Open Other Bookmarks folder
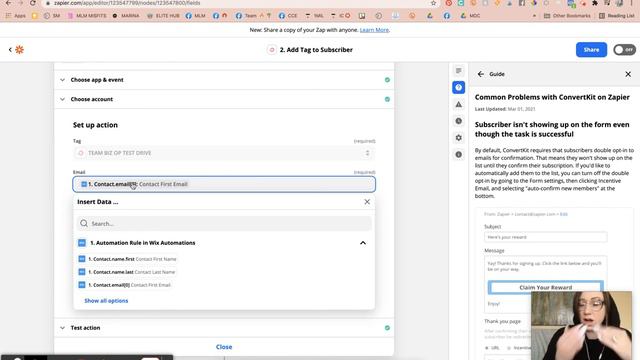Screen dimensions: 640x360 coord(567,16)
